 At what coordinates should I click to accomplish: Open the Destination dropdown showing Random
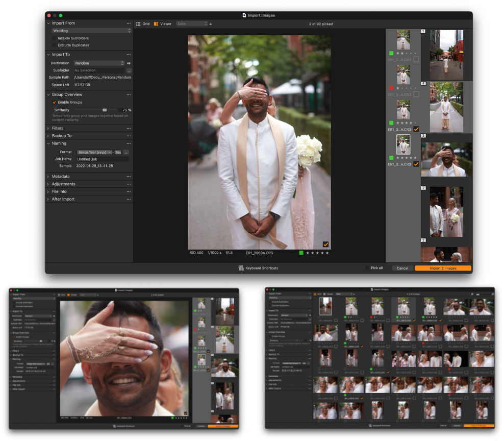pyautogui.click(x=99, y=63)
